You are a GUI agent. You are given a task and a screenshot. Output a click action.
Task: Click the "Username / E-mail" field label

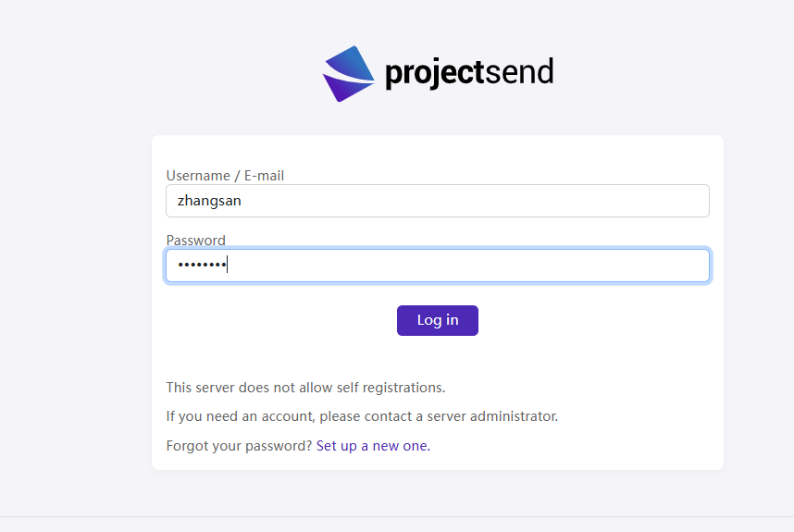tap(225, 176)
